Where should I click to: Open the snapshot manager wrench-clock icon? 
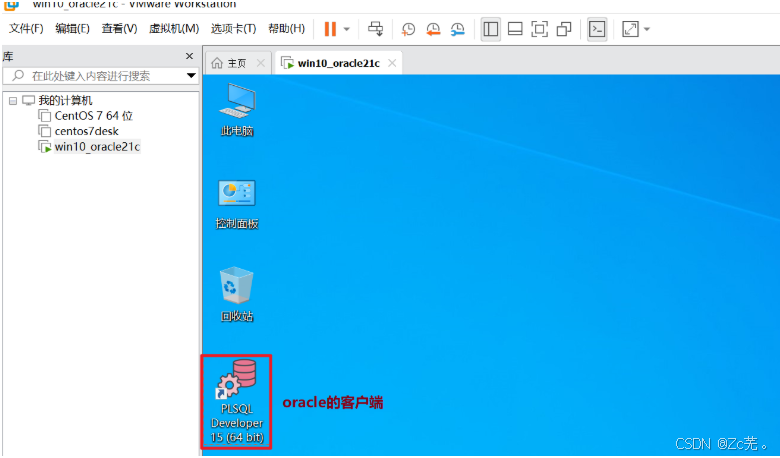(457, 29)
